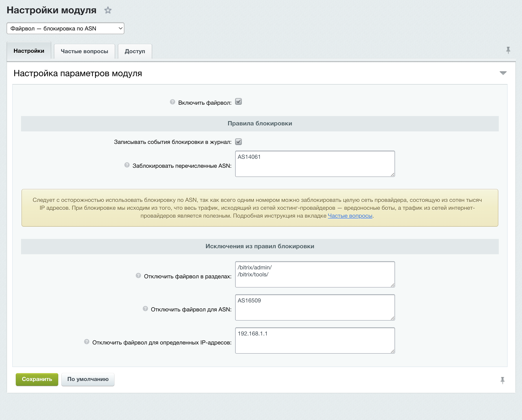Show help for IP-address exclusions field
The image size is (522, 420).
tap(87, 342)
